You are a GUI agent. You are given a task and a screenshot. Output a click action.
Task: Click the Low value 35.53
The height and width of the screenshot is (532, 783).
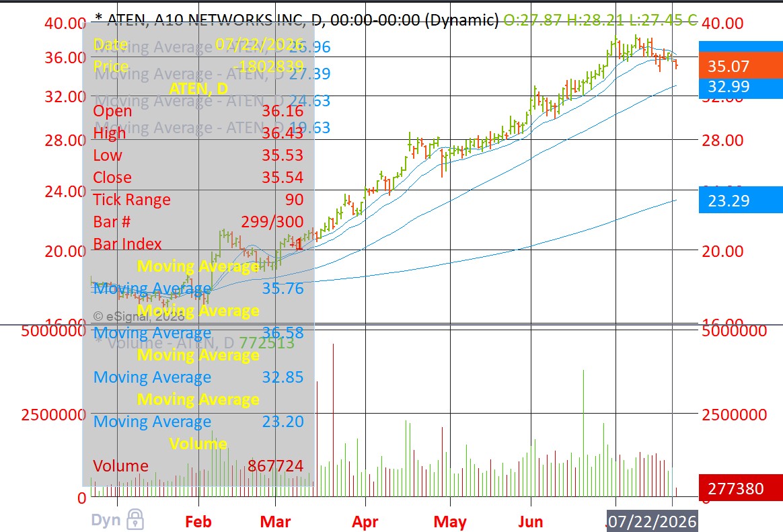pyautogui.click(x=283, y=155)
